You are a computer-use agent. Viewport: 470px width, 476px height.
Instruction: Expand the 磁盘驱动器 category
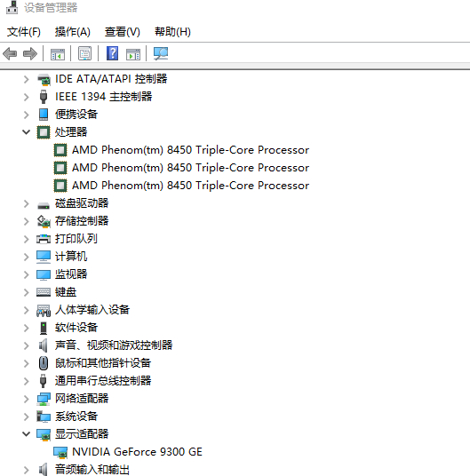coord(27,203)
